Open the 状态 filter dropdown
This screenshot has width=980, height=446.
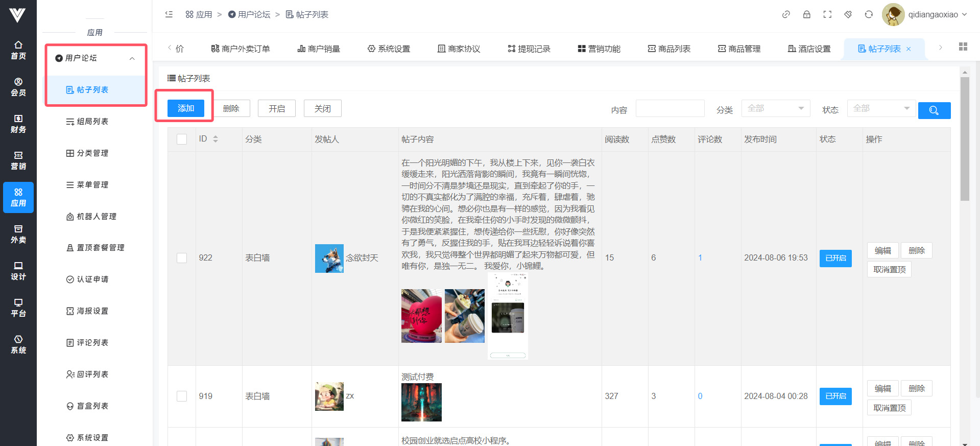click(881, 108)
